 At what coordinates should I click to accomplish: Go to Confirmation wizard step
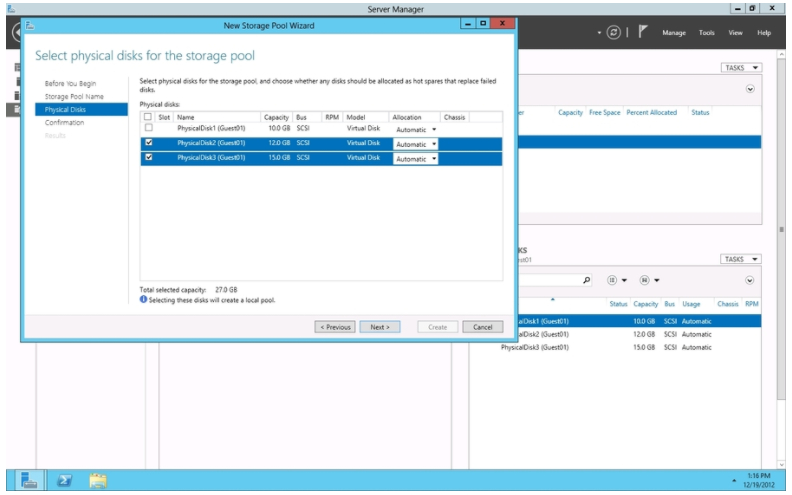tap(64, 123)
